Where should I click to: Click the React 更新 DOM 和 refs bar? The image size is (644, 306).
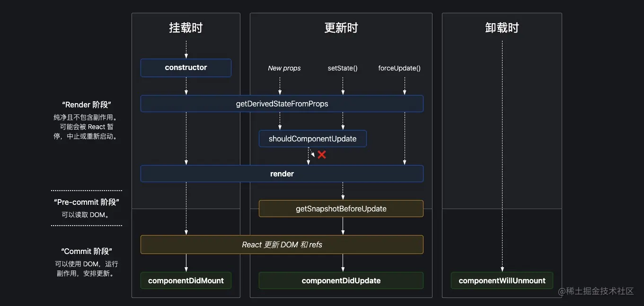pos(282,245)
